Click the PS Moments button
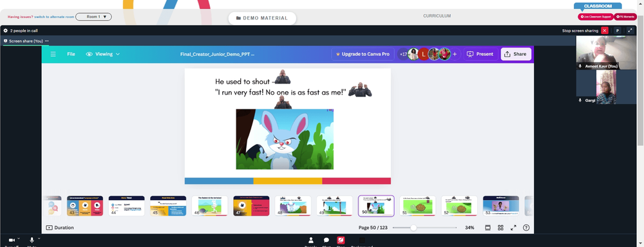 [625, 17]
